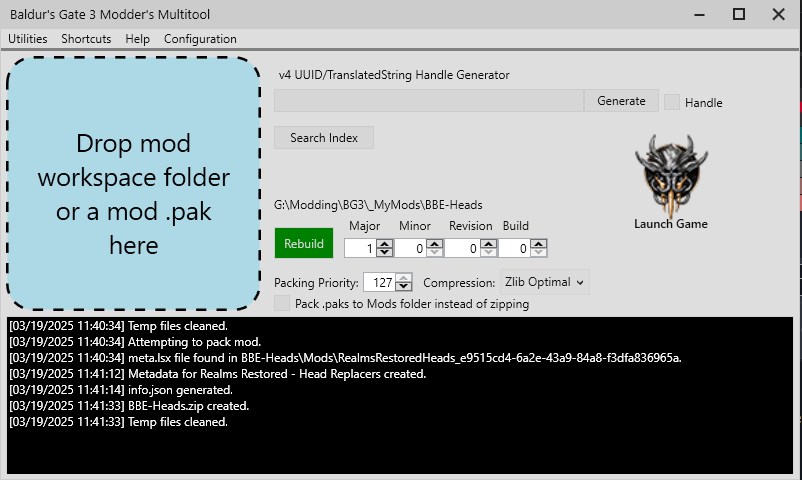802x480 pixels.
Task: Minimize the Multitool window
Action: click(699, 14)
